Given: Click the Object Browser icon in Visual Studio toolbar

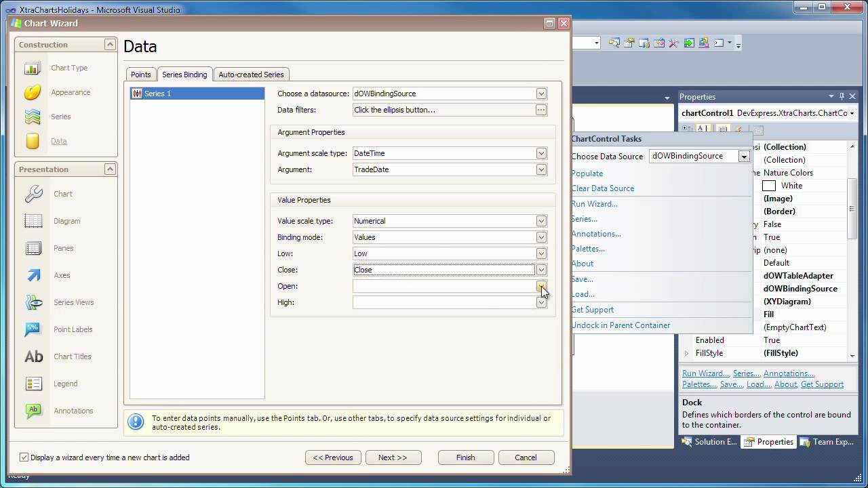Looking at the screenshot, I should point(659,43).
